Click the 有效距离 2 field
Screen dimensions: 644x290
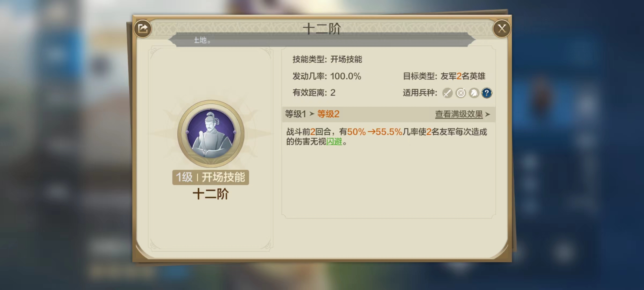[x=314, y=93]
